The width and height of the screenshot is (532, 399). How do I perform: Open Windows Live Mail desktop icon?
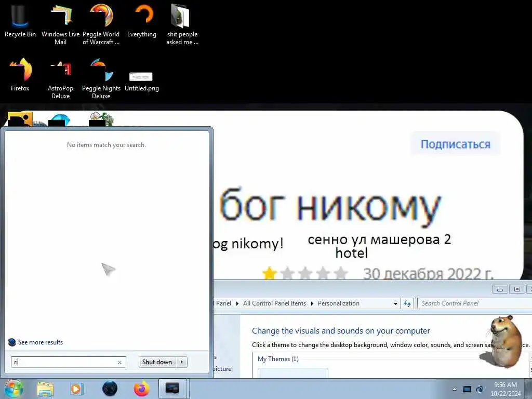(x=60, y=24)
